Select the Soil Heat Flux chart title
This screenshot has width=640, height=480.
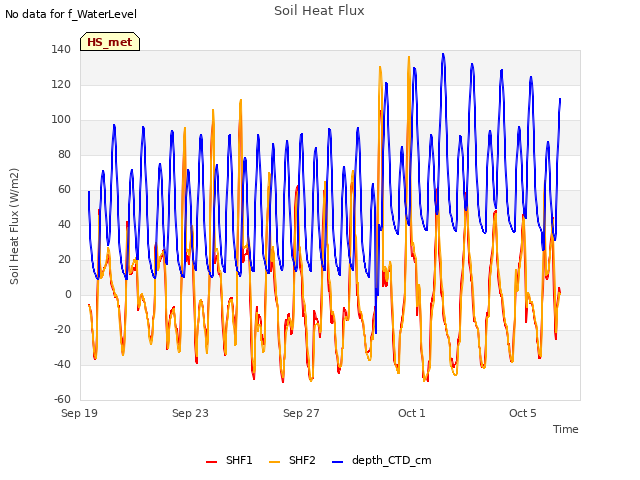[319, 11]
